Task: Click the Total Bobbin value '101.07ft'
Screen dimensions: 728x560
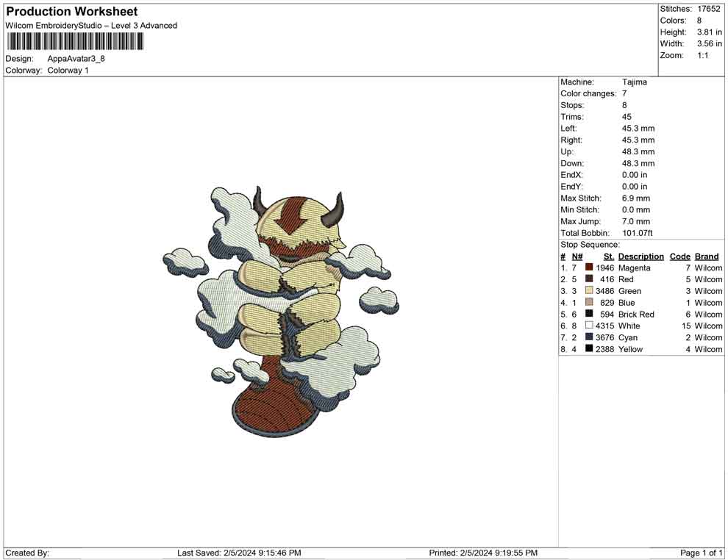Action: tap(638, 233)
